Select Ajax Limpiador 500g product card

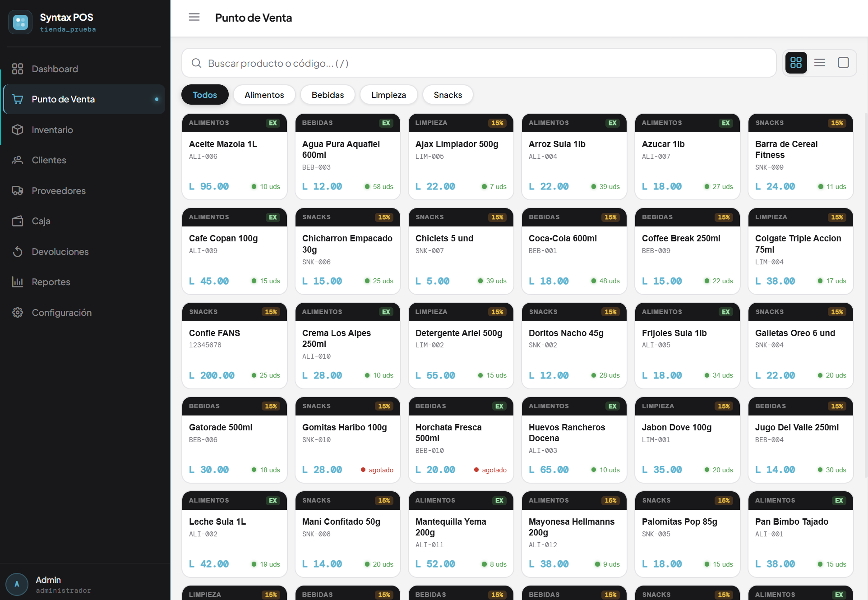[461, 157]
